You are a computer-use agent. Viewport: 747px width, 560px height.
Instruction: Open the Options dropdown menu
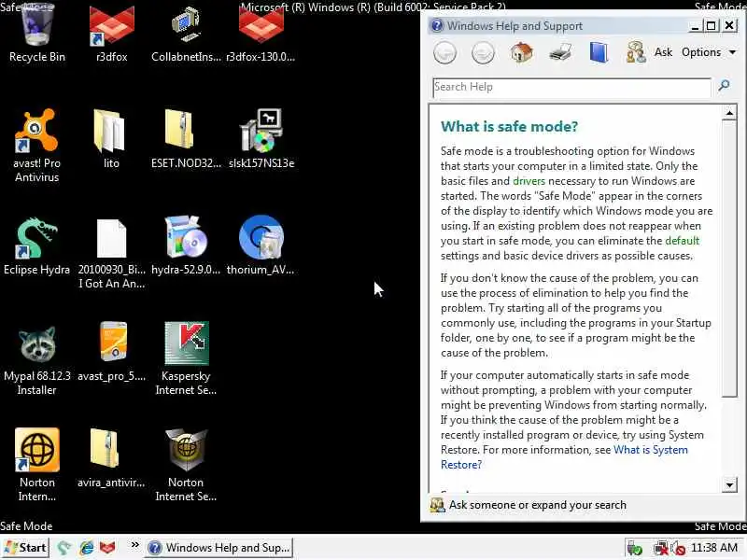tap(709, 52)
